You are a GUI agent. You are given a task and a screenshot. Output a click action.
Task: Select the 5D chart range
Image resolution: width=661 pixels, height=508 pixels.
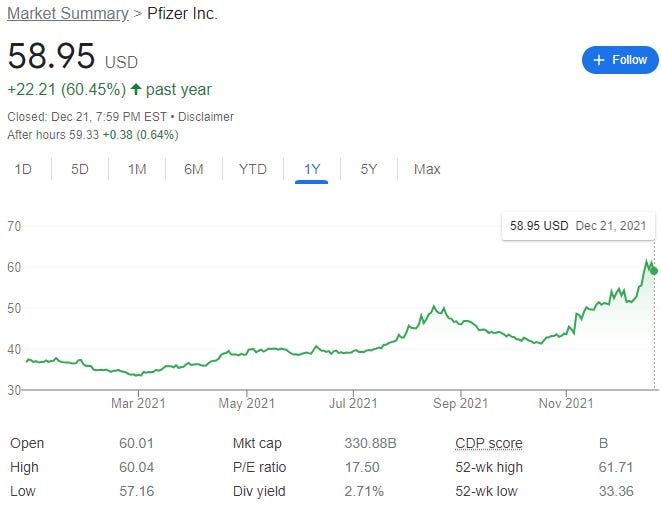click(x=80, y=169)
